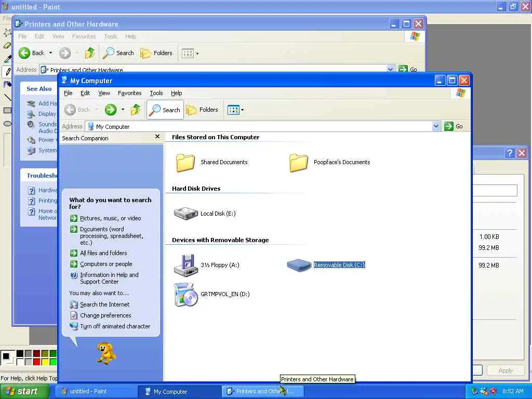Search for Pictures, music, or video
532x399 pixels.
pyautogui.click(x=110, y=218)
